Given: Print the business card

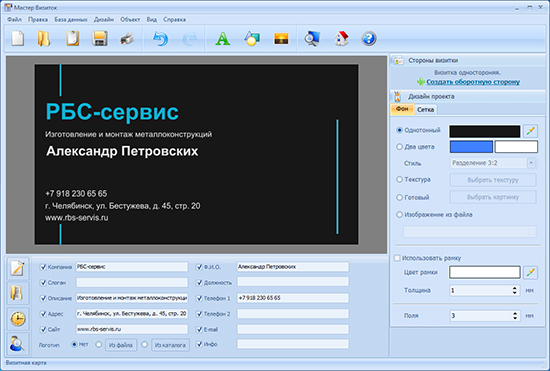Looking at the screenshot, I should pos(127,39).
